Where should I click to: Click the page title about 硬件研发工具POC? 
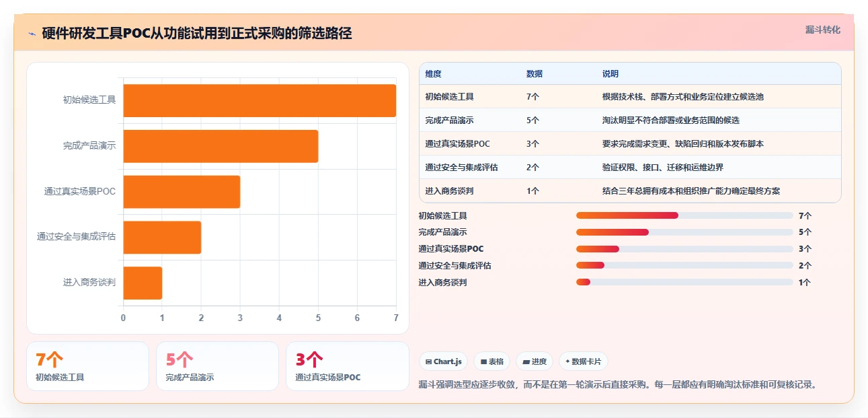197,34
